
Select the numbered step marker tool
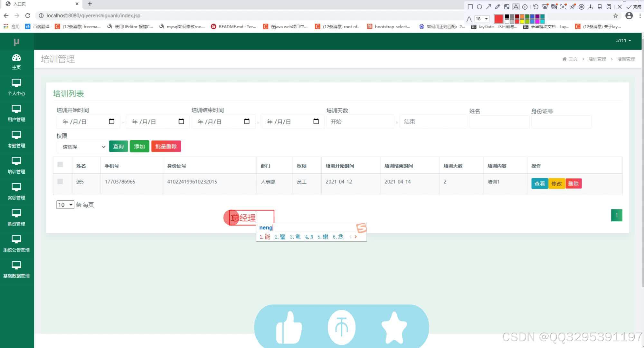[525, 7]
